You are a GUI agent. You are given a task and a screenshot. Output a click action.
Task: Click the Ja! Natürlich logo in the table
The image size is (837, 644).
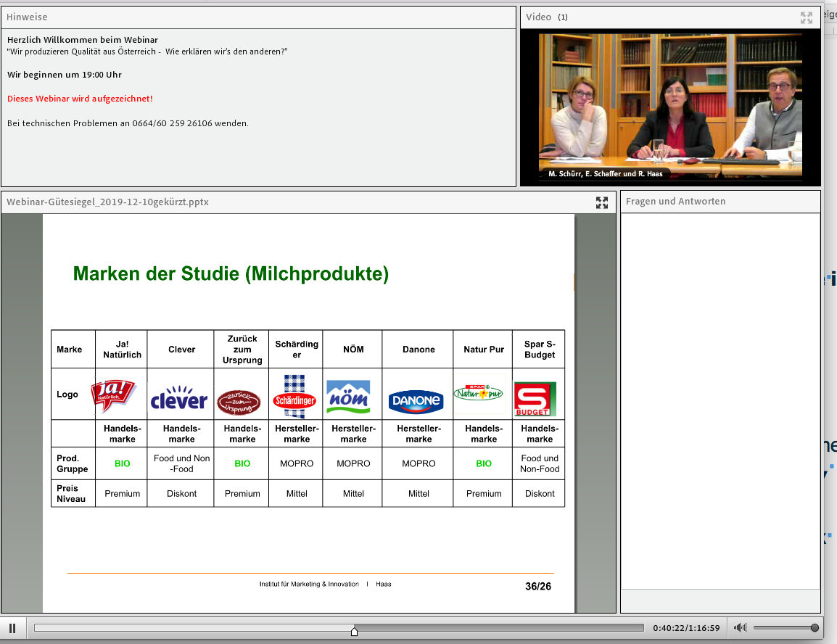tap(113, 395)
